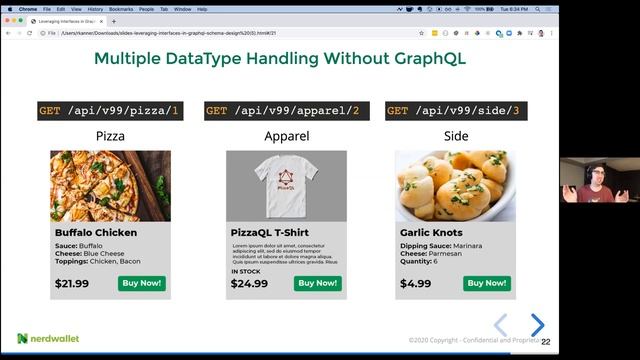Viewport: 640px width, 360px height.
Task: Open the Window menu
Action: pyautogui.click(x=182, y=9)
